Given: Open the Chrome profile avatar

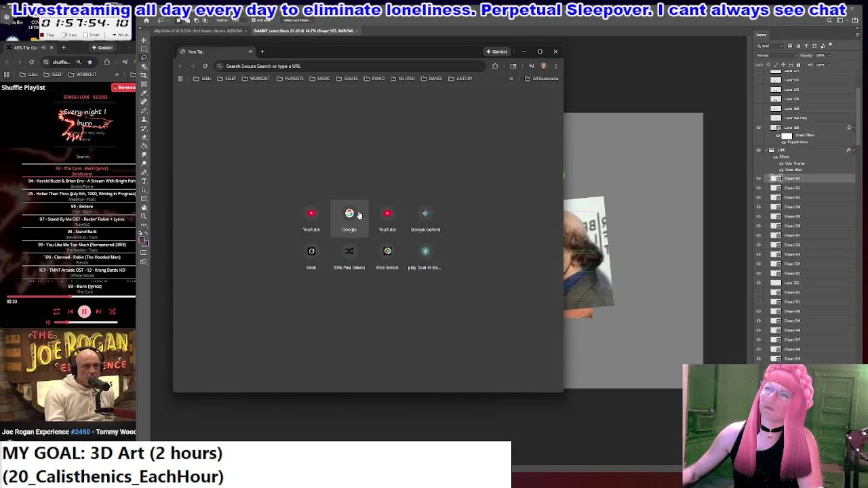Looking at the screenshot, I should 543,66.
